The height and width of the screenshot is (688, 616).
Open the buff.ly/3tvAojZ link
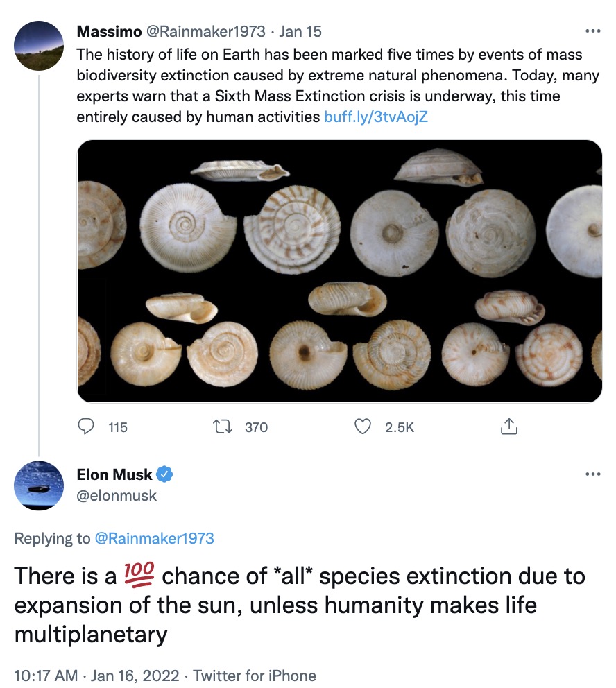pyautogui.click(x=375, y=117)
